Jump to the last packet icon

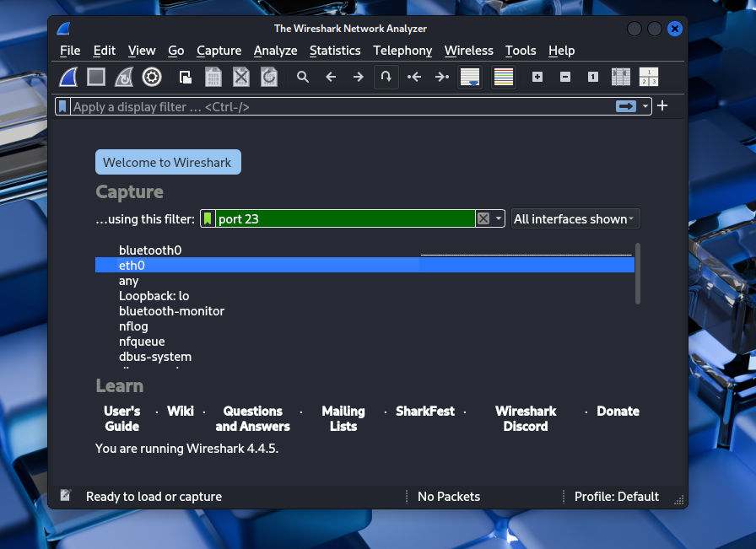[x=442, y=77]
